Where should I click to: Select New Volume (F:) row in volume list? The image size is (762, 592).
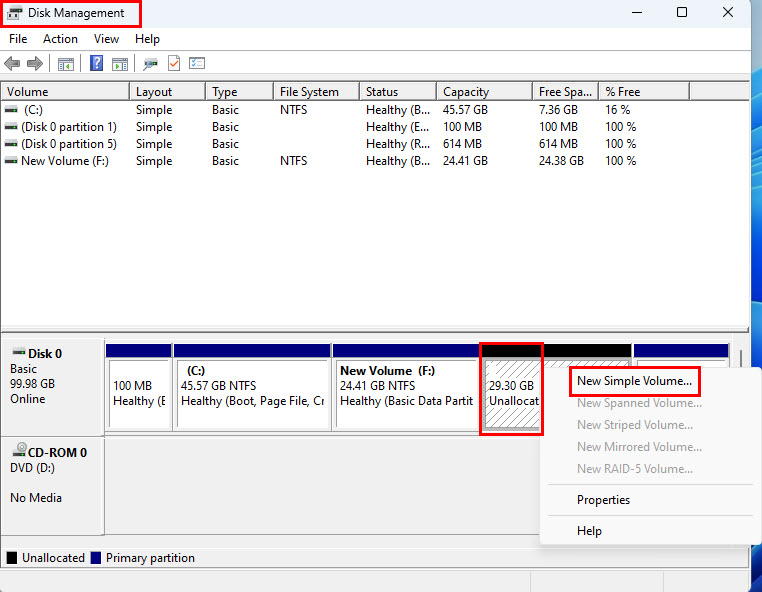pos(63,161)
